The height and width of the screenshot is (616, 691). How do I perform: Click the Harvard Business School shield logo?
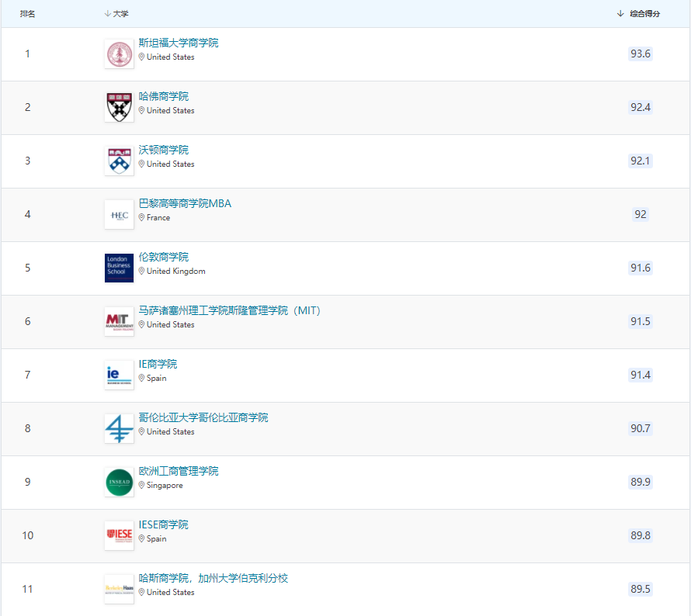pyautogui.click(x=119, y=108)
